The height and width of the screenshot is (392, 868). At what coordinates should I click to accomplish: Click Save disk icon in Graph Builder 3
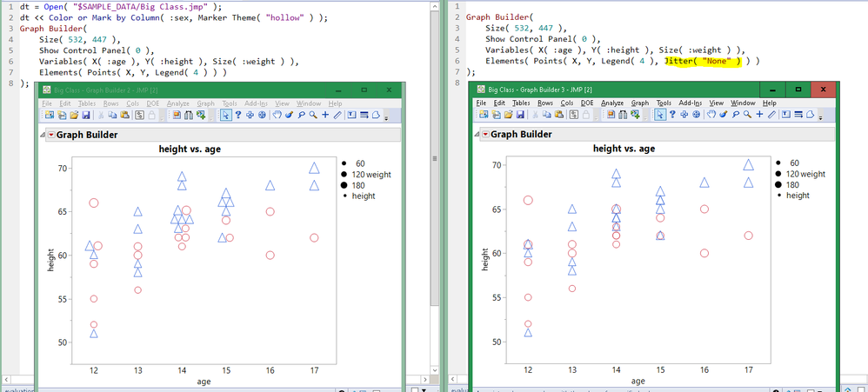(520, 115)
